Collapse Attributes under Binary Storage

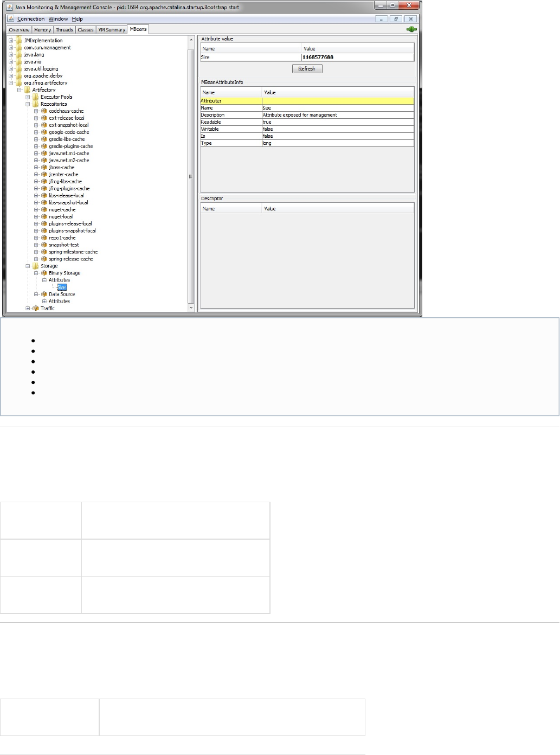point(44,280)
